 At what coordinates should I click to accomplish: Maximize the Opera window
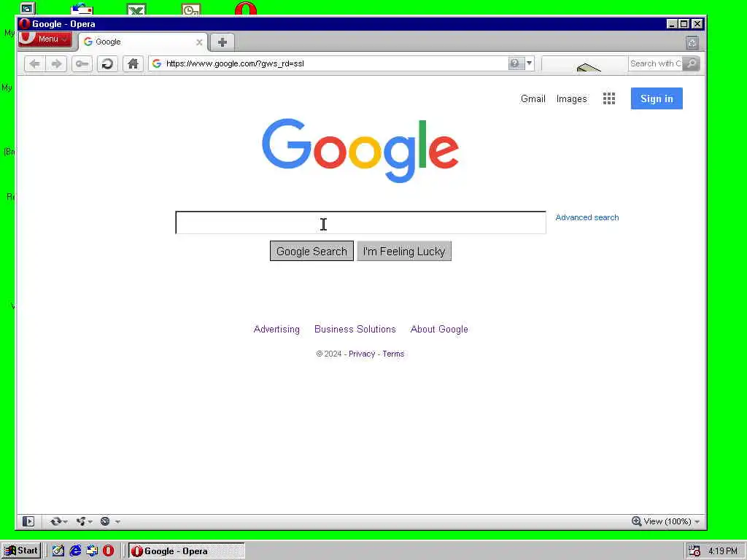(x=684, y=24)
